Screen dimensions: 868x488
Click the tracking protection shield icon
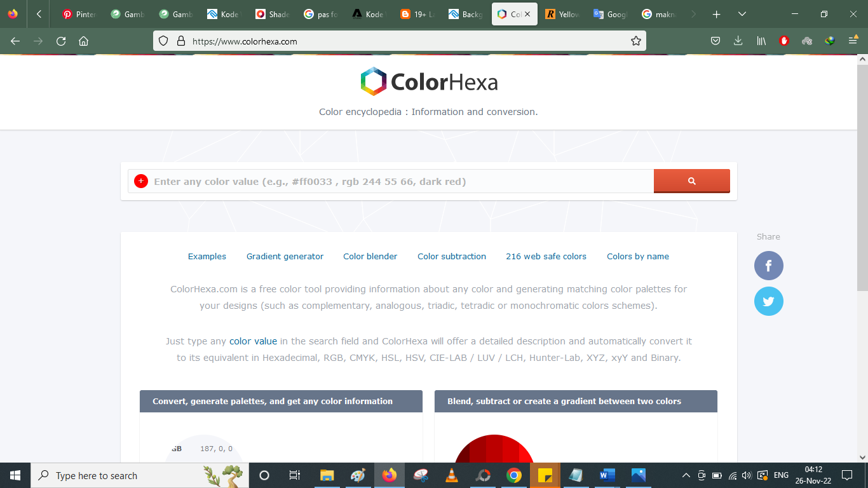point(163,41)
